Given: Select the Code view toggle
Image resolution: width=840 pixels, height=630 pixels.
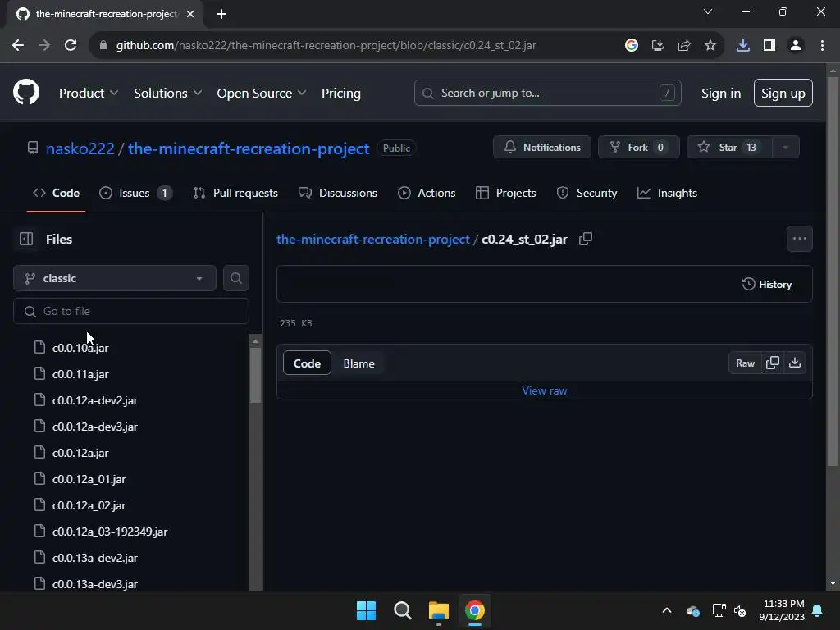Looking at the screenshot, I should tap(307, 363).
